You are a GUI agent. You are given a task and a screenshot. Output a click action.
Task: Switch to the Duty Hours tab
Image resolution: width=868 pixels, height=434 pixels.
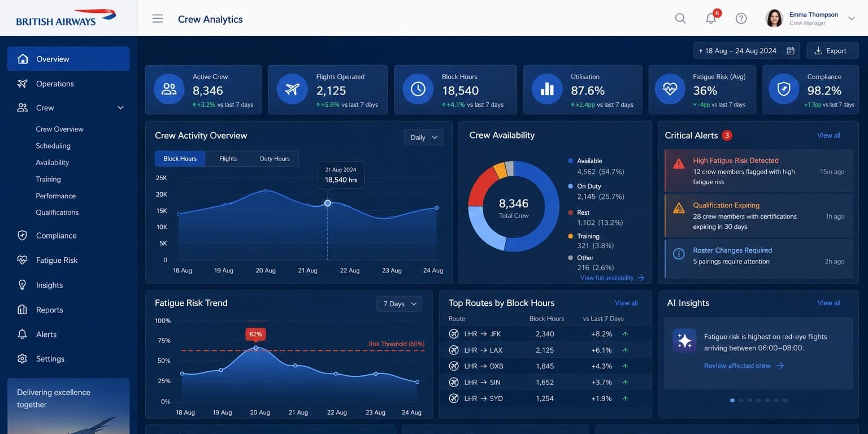tap(275, 159)
